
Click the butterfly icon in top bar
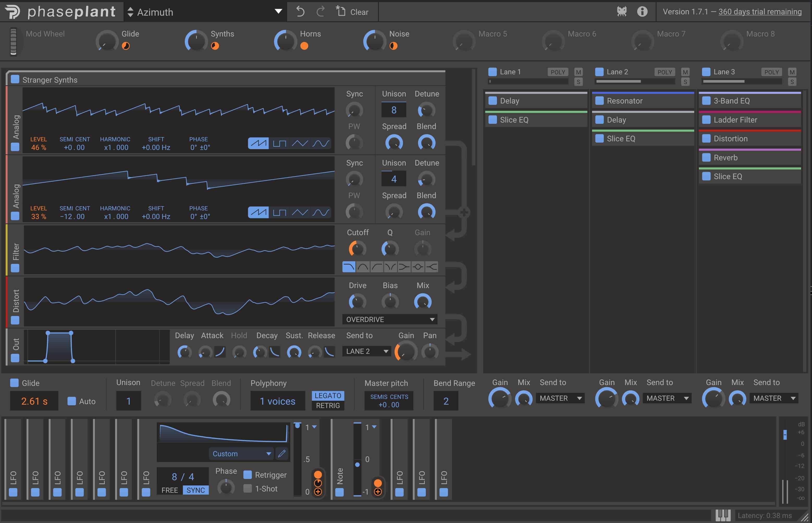pyautogui.click(x=622, y=11)
